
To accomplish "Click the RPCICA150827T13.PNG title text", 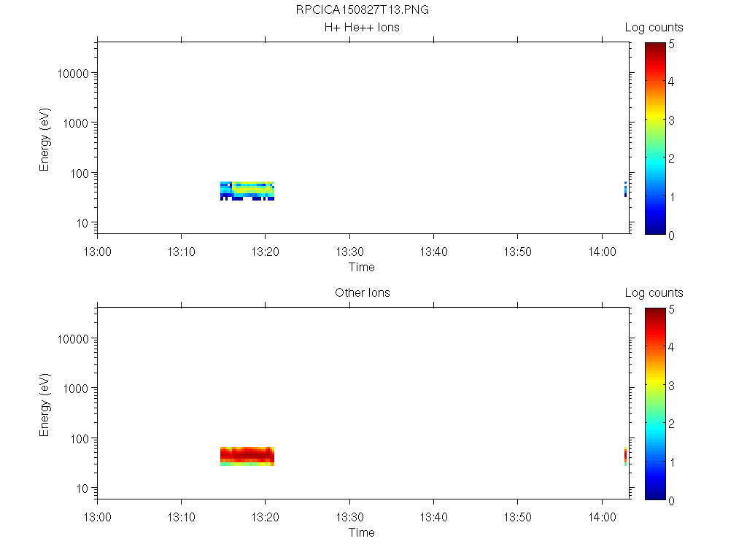I will pos(362,10).
